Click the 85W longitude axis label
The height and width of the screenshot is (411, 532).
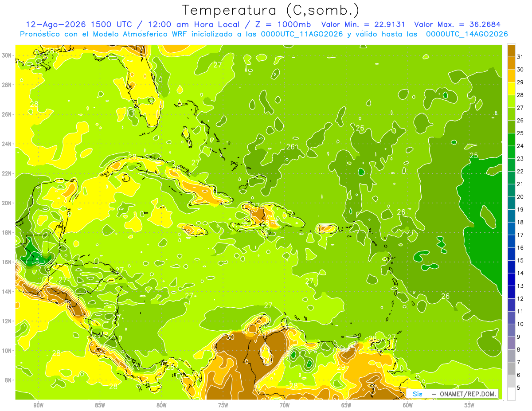coord(100,405)
